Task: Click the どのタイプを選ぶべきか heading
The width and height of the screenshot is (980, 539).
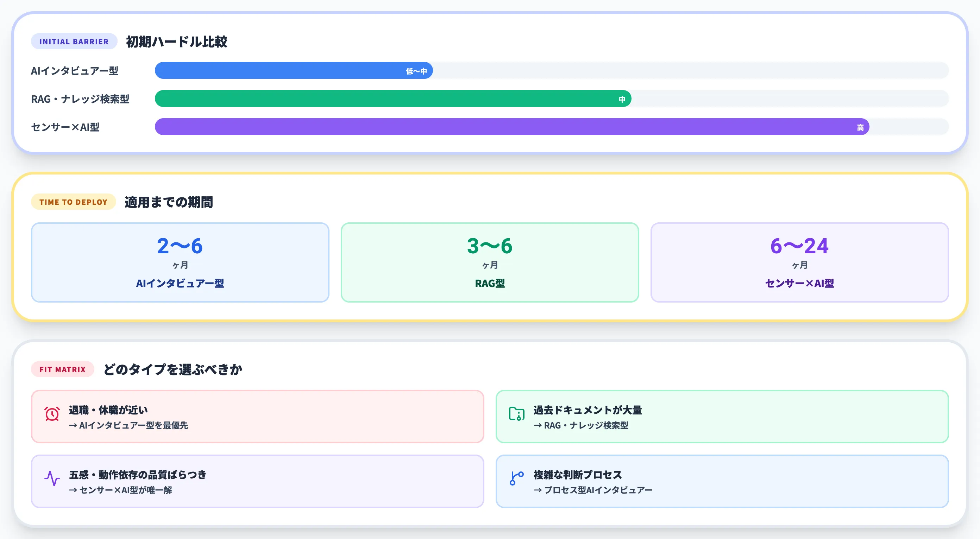Action: 173,369
